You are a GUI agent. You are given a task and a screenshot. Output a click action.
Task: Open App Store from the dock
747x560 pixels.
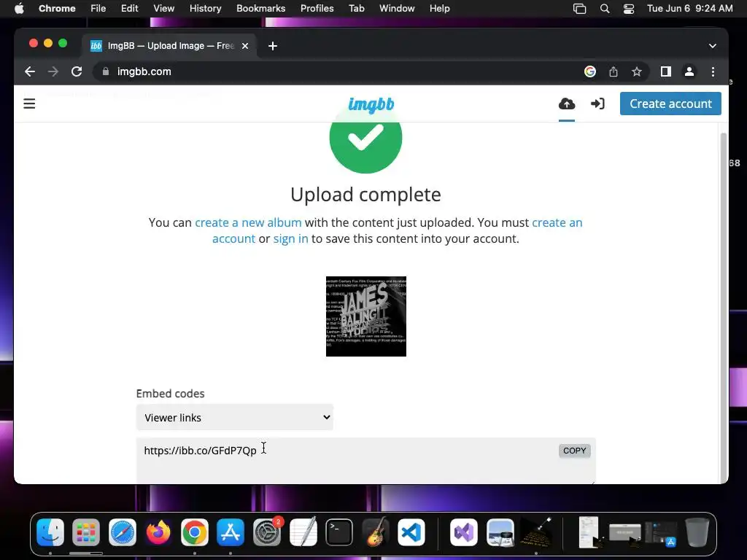coord(231,532)
